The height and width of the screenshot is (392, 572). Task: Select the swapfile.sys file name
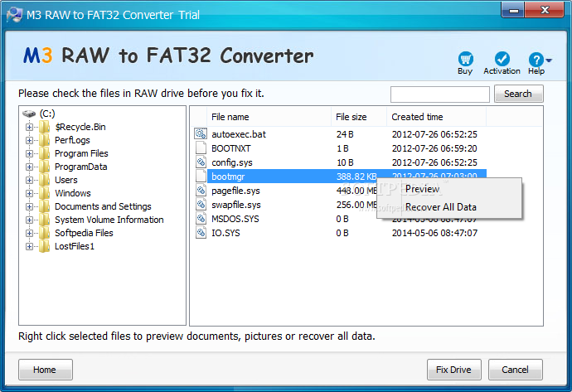click(236, 205)
